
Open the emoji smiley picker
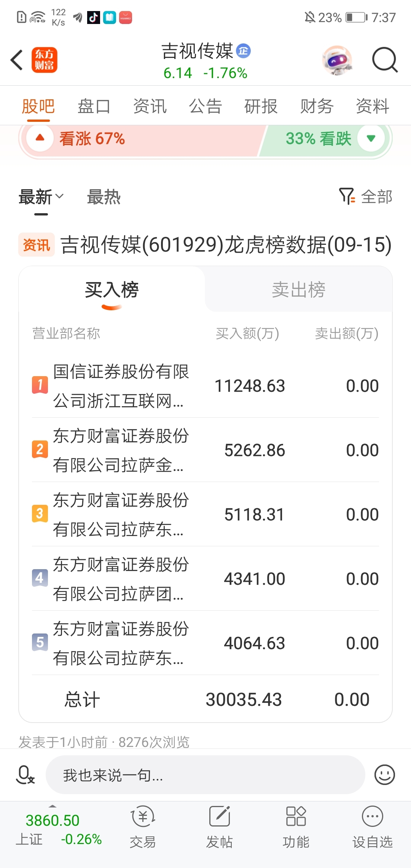click(x=384, y=775)
